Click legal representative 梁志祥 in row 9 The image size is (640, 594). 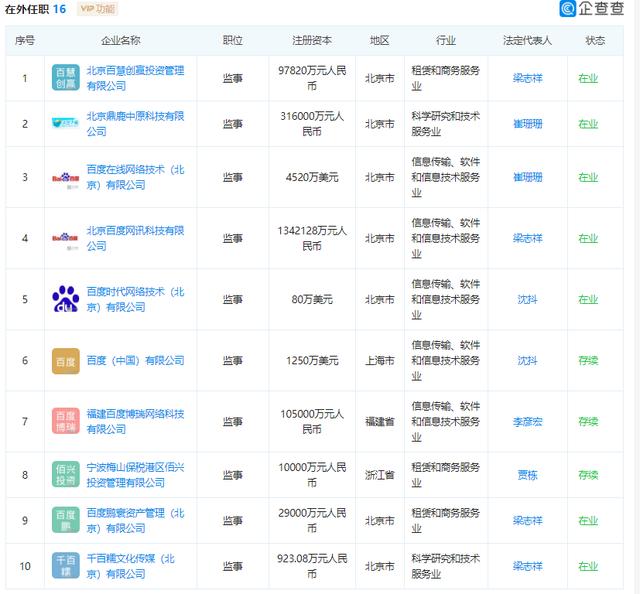pyautogui.click(x=527, y=521)
